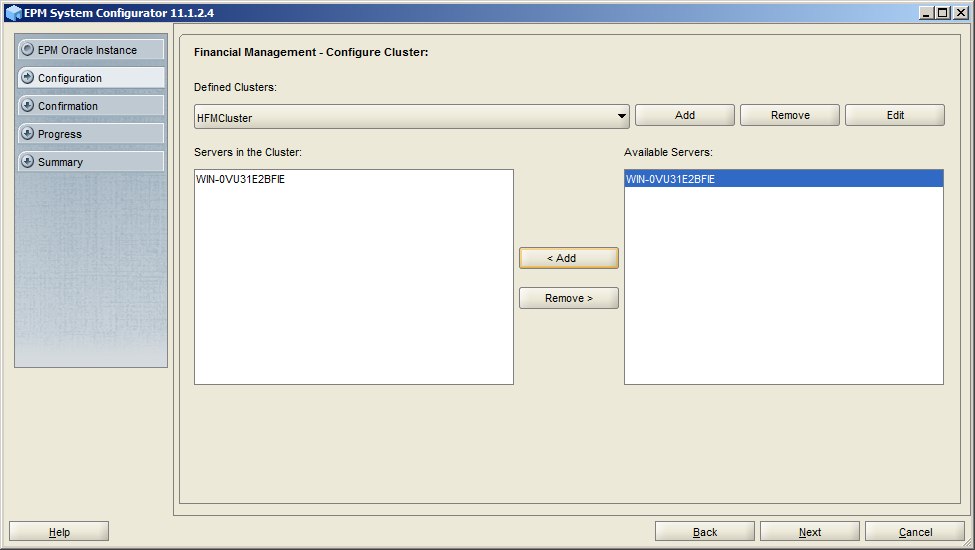
Task: Select the EPM Oracle Instance step label
Action: point(87,50)
